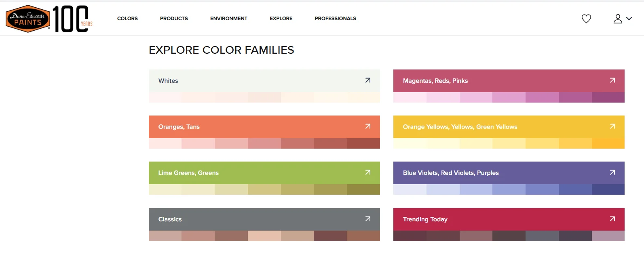Open the Environment menu

coord(228,19)
